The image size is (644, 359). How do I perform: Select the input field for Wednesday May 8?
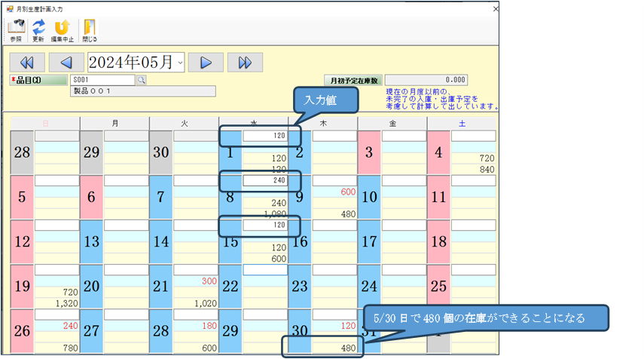click(266, 181)
